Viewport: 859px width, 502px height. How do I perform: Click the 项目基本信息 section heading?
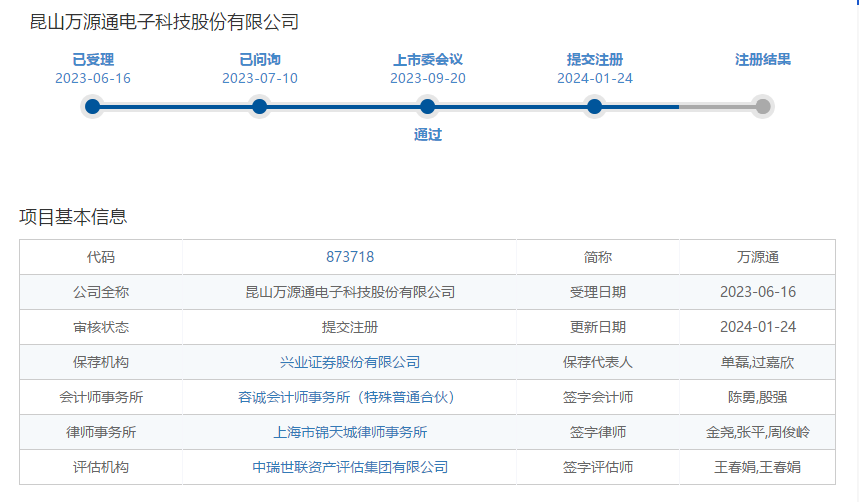pyautogui.click(x=73, y=217)
